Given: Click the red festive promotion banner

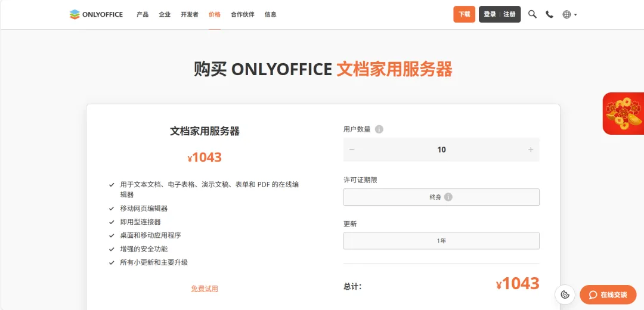Looking at the screenshot, I should tap(624, 113).
